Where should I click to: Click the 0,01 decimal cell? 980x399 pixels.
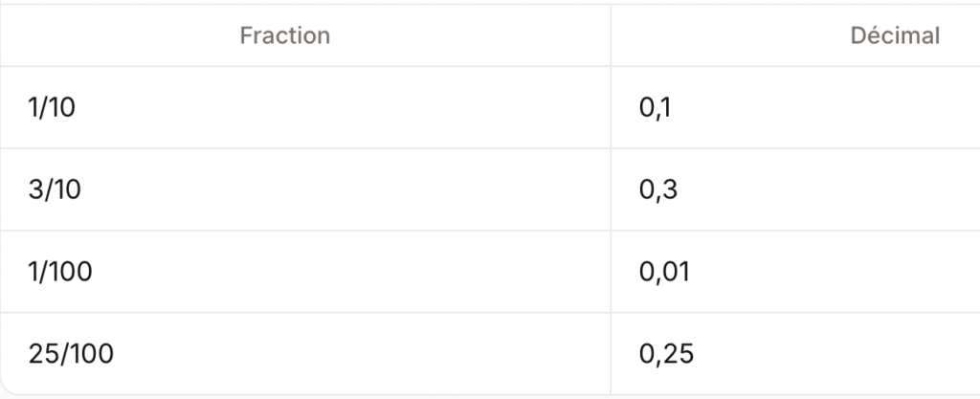pyautogui.click(x=664, y=273)
